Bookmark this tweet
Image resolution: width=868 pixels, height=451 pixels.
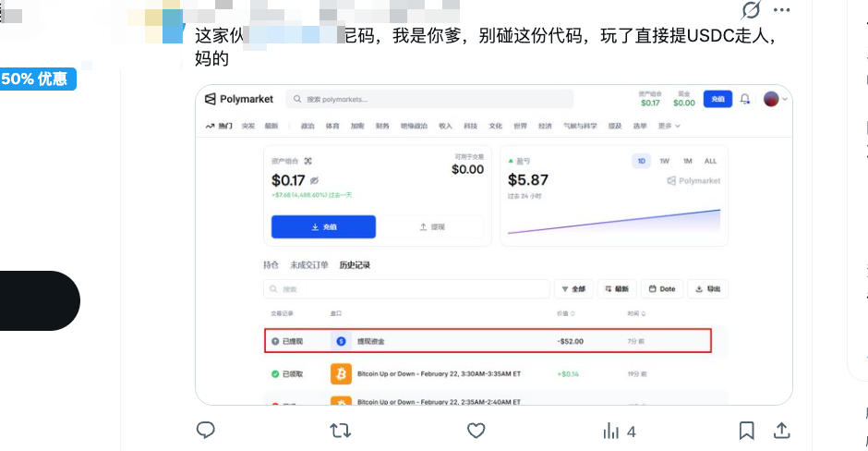click(x=746, y=431)
